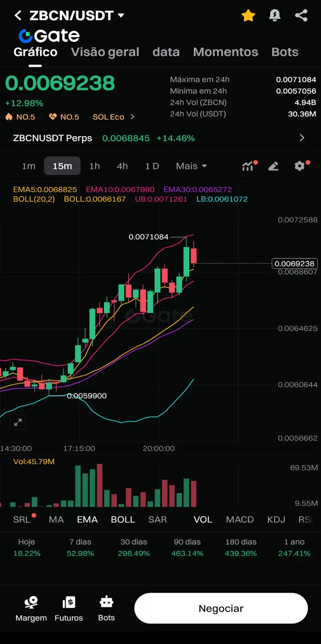Image resolution: width=321 pixels, height=644 pixels.
Task: Expand the ZBCNUSDT Perps row chevron
Action: click(x=302, y=138)
